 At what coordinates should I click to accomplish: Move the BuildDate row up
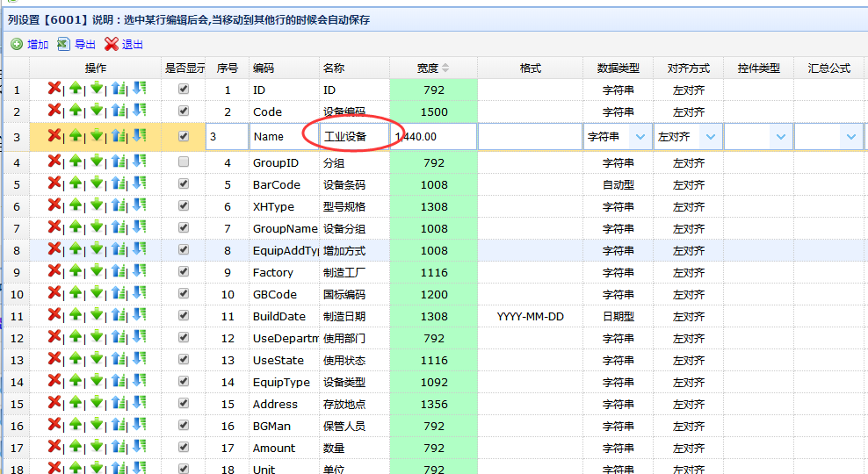(76, 316)
